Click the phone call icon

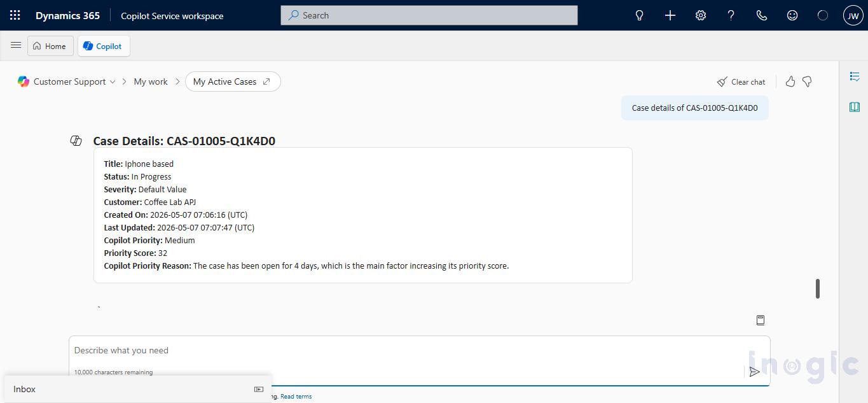762,15
